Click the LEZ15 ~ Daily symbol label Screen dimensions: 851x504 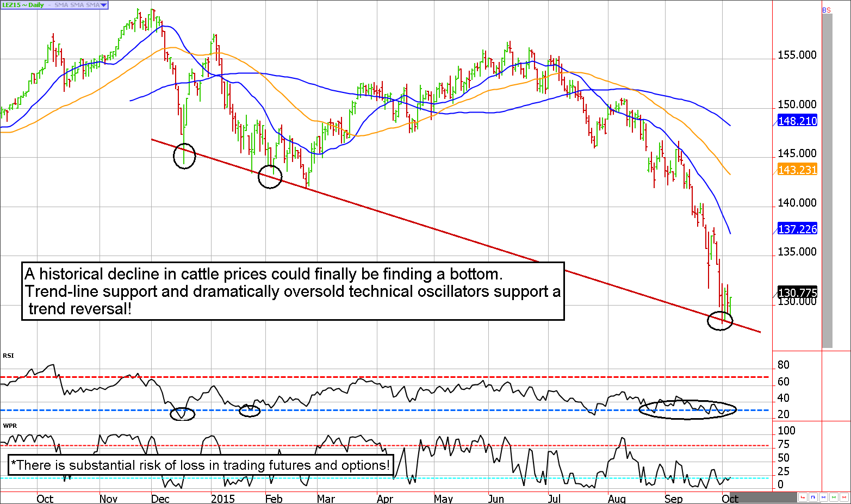(x=23, y=5)
